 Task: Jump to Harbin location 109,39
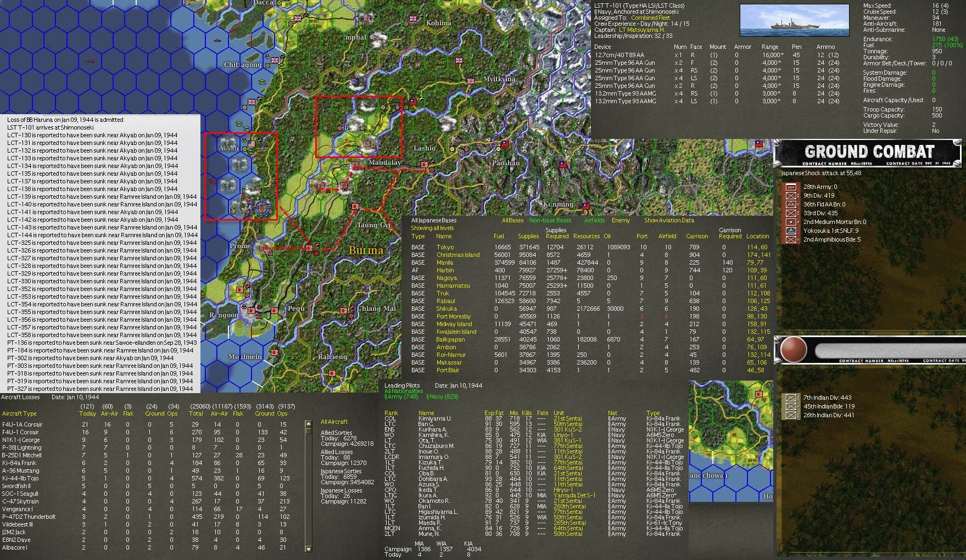click(x=757, y=270)
